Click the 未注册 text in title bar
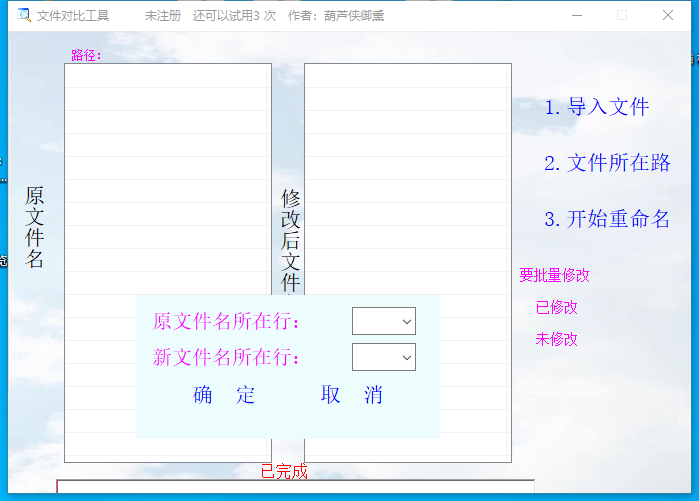The height and width of the screenshot is (501, 699). [163, 15]
